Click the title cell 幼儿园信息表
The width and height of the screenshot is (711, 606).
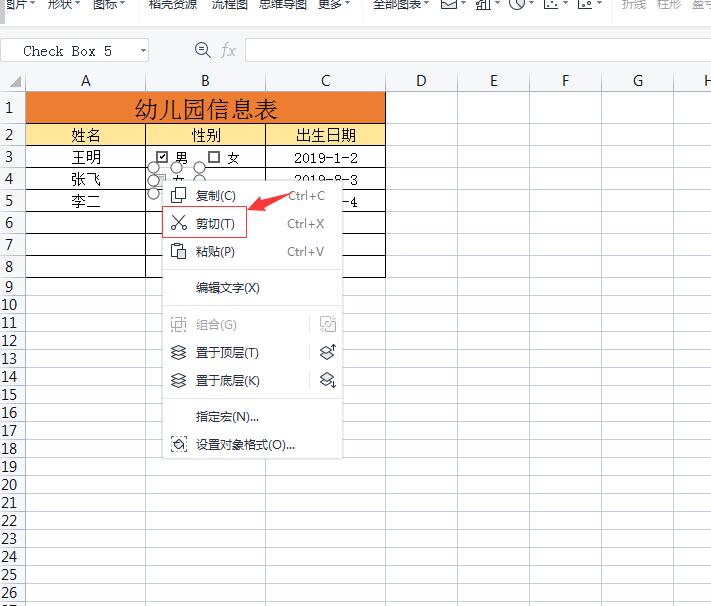(x=205, y=108)
